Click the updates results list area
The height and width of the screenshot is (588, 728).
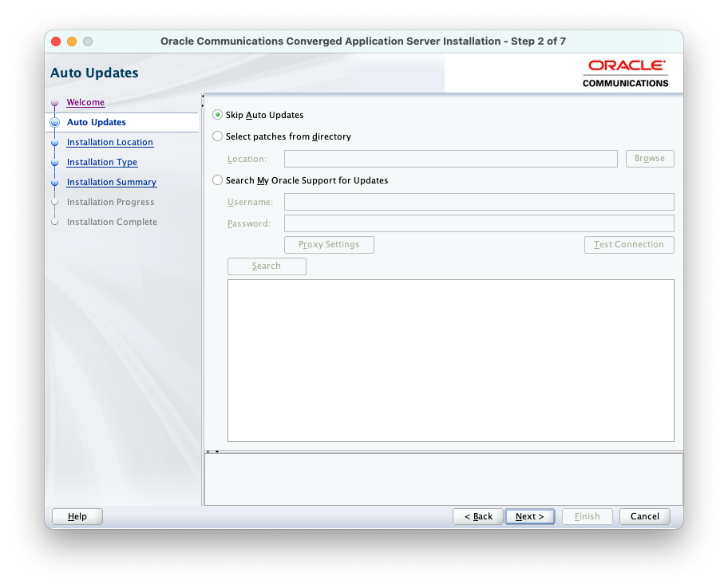451,361
